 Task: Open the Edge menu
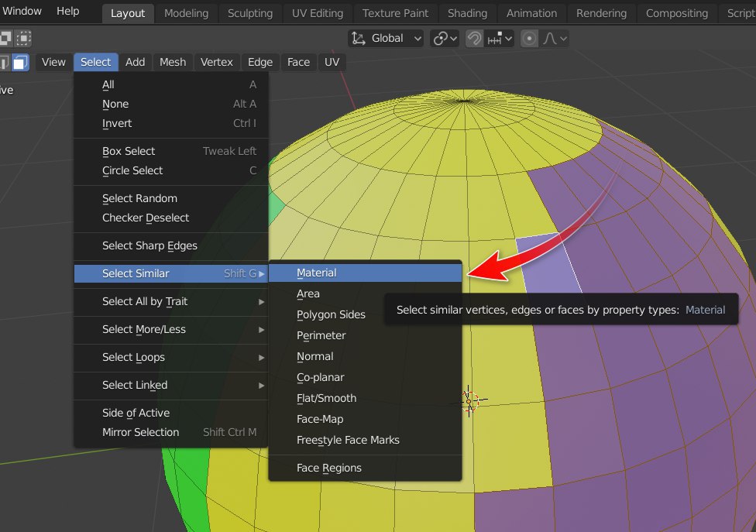pos(260,62)
